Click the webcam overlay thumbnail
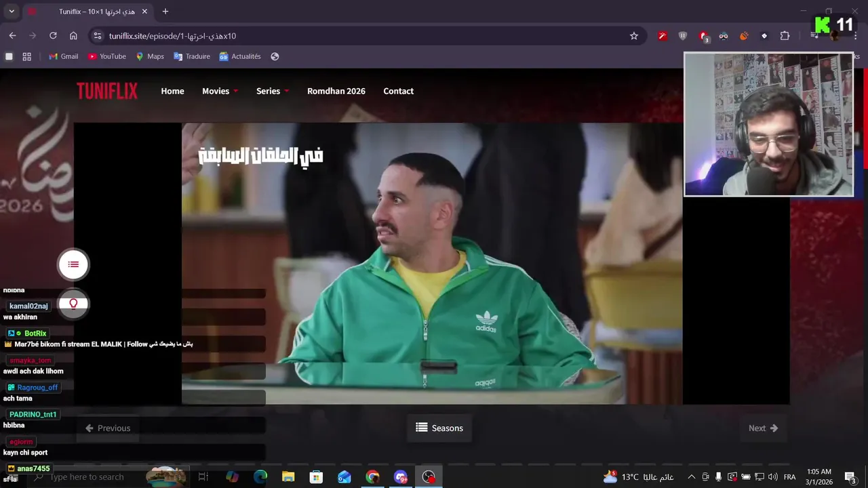 [768, 125]
